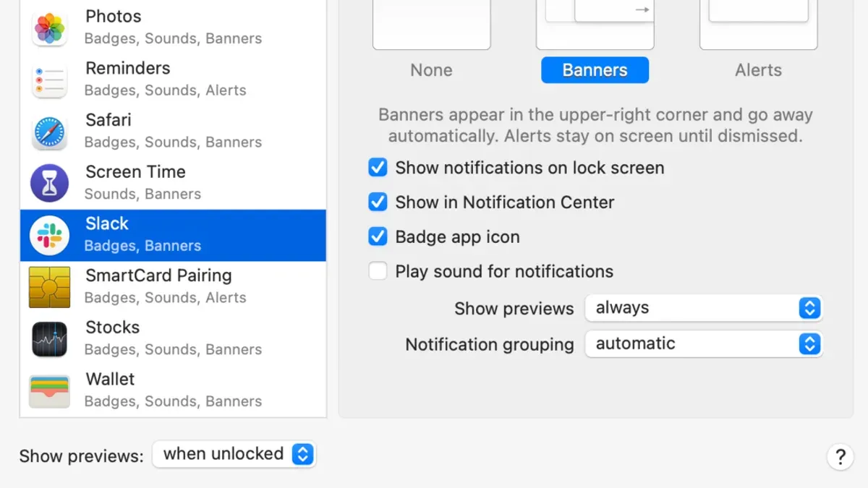Click the Reminders app icon
The width and height of the screenshot is (868, 488).
click(x=50, y=80)
